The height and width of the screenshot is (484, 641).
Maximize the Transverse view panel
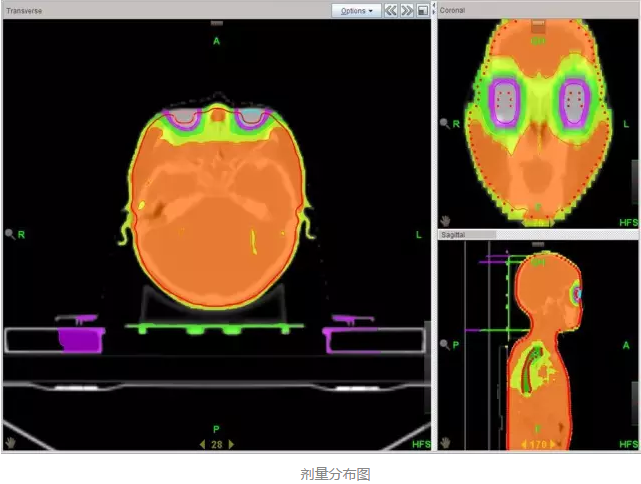pos(422,10)
